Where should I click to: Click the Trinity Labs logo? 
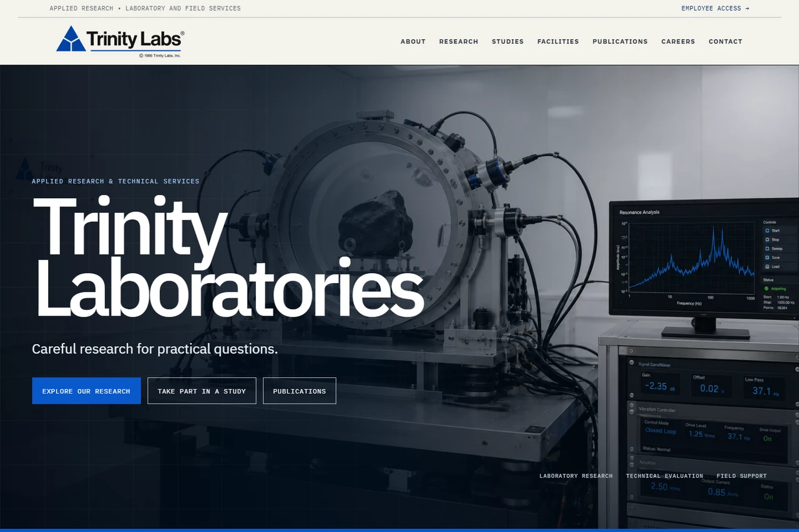(120, 41)
